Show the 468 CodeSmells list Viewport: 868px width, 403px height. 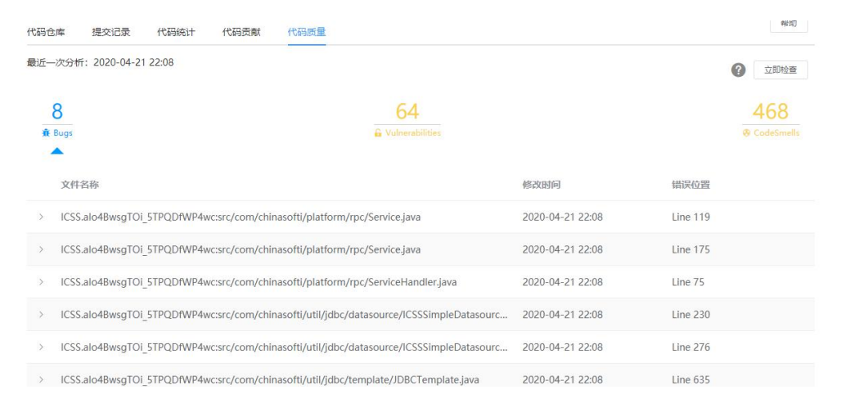[x=771, y=119]
